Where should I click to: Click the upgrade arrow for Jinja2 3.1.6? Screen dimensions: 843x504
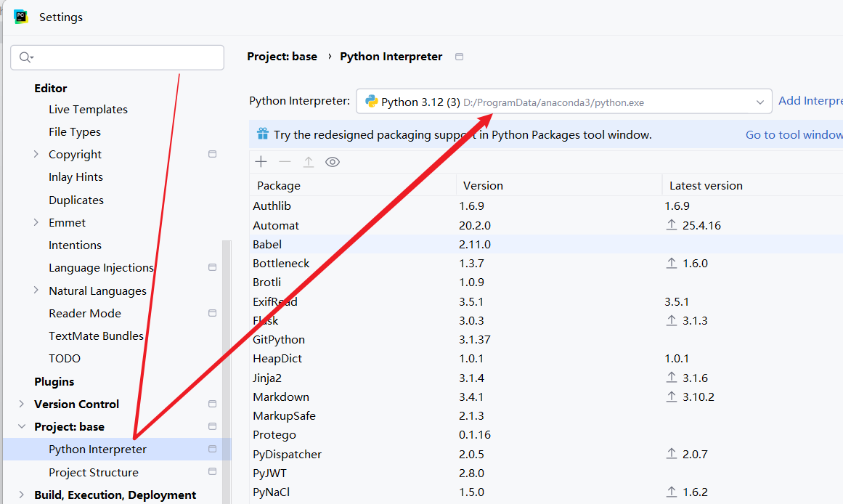tap(672, 378)
